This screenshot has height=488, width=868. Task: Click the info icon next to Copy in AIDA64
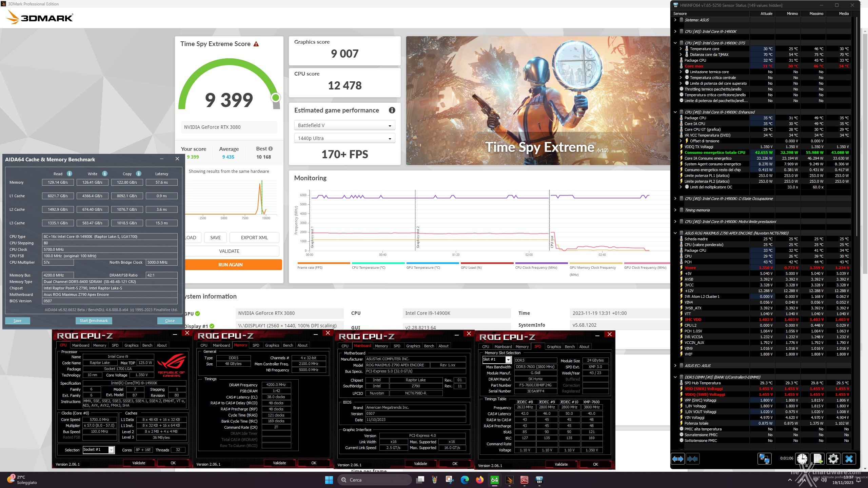click(139, 174)
